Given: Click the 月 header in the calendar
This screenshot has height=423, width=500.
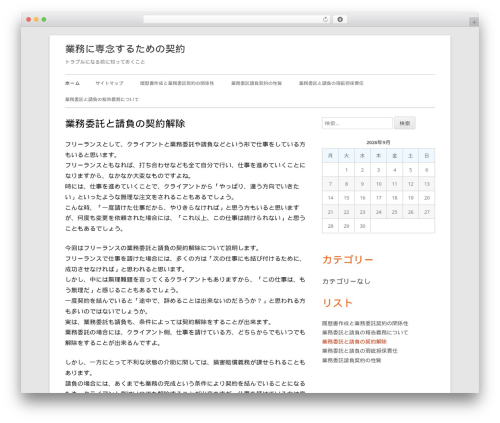Looking at the screenshot, I should (330, 156).
